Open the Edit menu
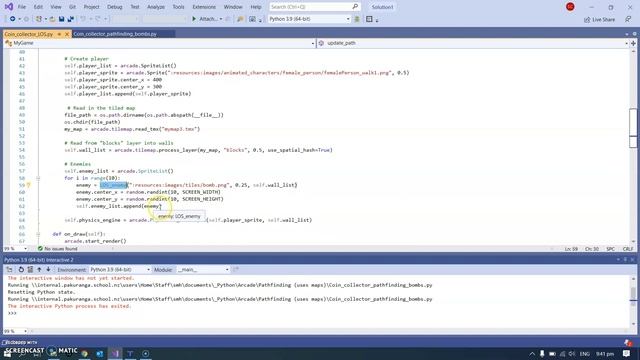This screenshot has width=640, height=360. point(38,7)
